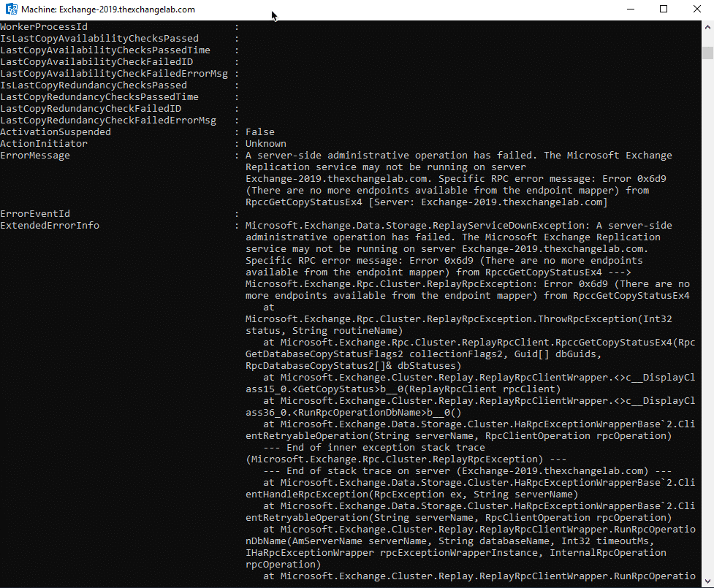Viewport: 714px width, 588px height.
Task: Click the IsLastCopyAvailabilityChecksPassed label
Action: click(x=99, y=39)
